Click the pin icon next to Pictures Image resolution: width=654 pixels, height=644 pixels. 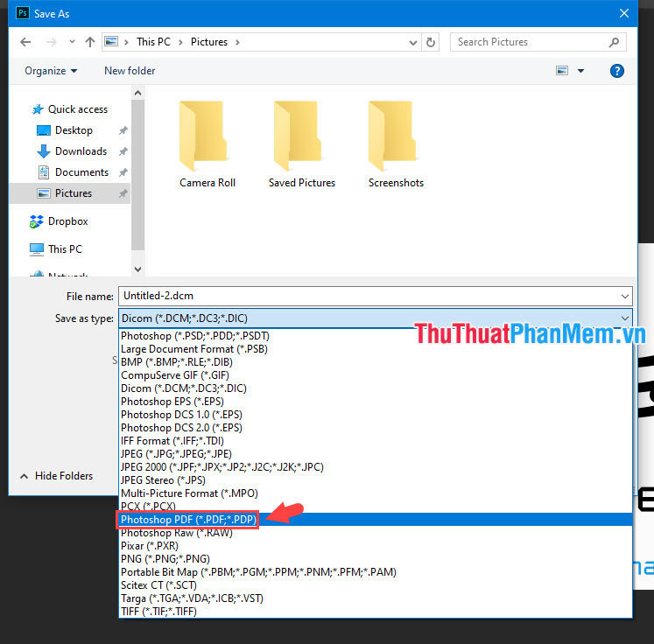[x=123, y=193]
